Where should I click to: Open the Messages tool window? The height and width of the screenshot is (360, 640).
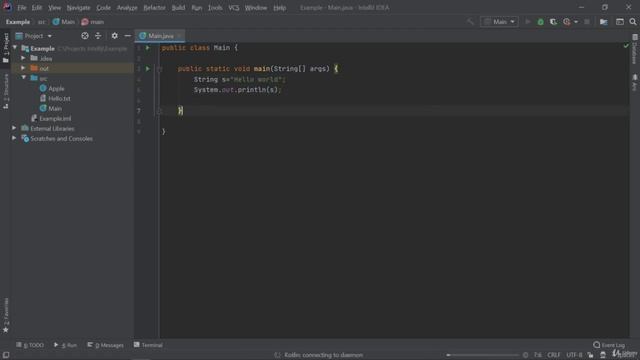click(105, 345)
